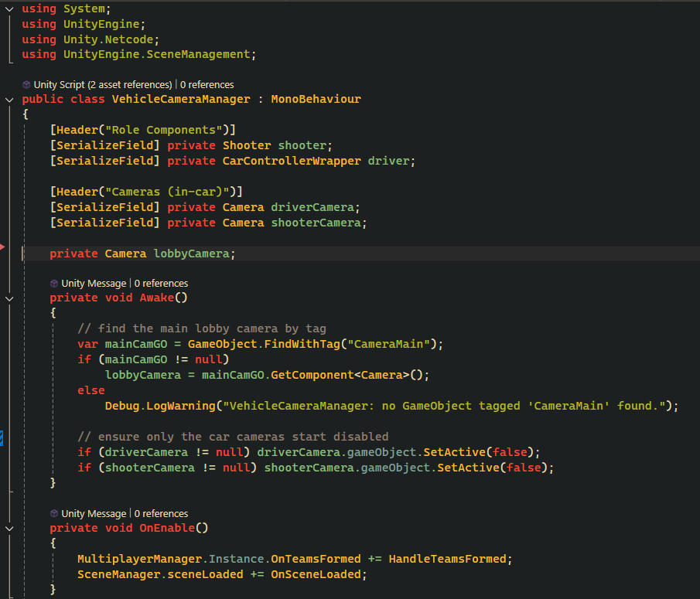
Task: Click 'Unity Message' CodeLens above OnEnable
Action: [x=94, y=514]
